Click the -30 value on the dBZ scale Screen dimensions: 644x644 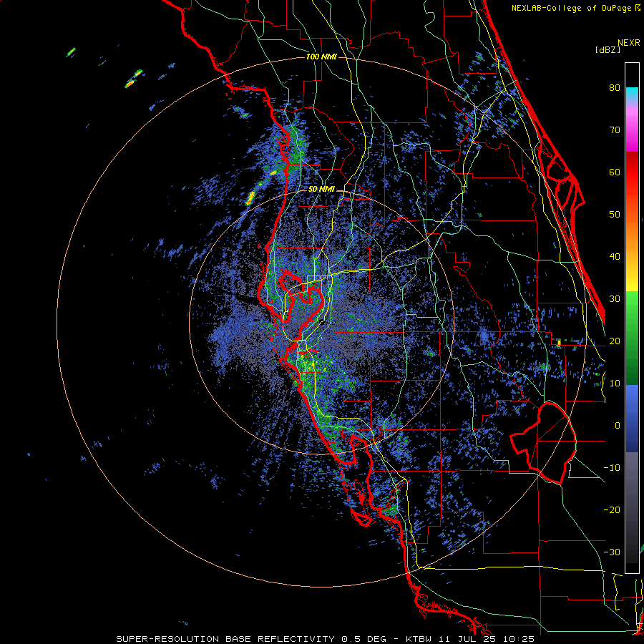pos(612,552)
